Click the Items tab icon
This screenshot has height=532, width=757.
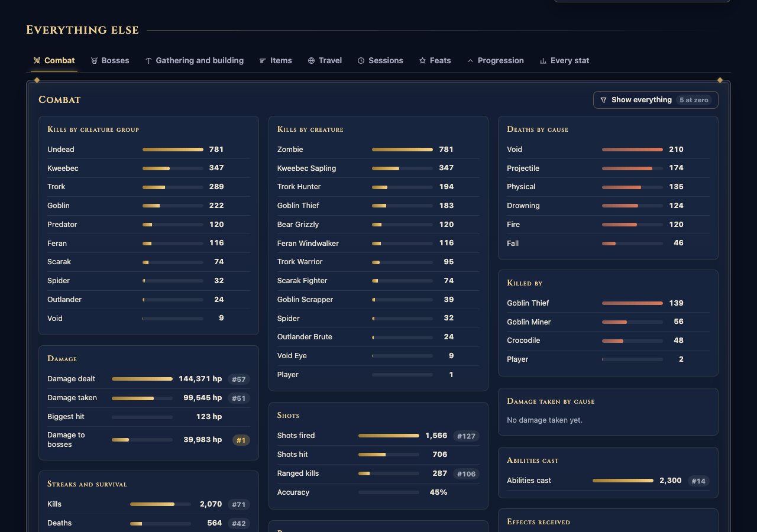click(263, 60)
